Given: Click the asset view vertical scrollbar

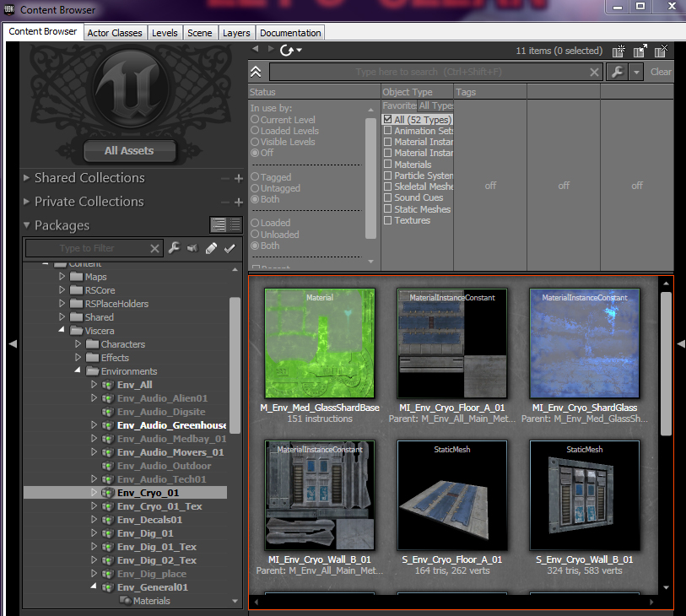Looking at the screenshot, I should [x=666, y=364].
